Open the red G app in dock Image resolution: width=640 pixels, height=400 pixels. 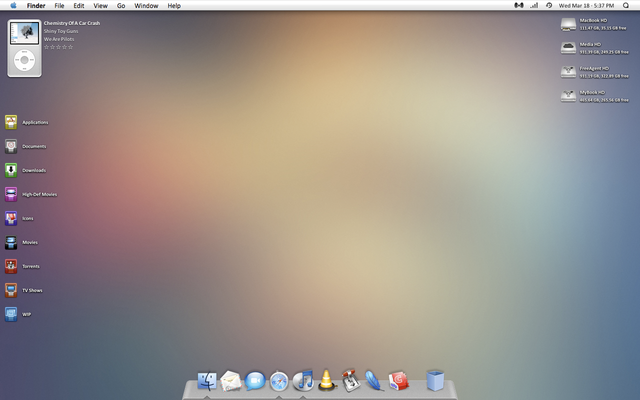pos(398,381)
